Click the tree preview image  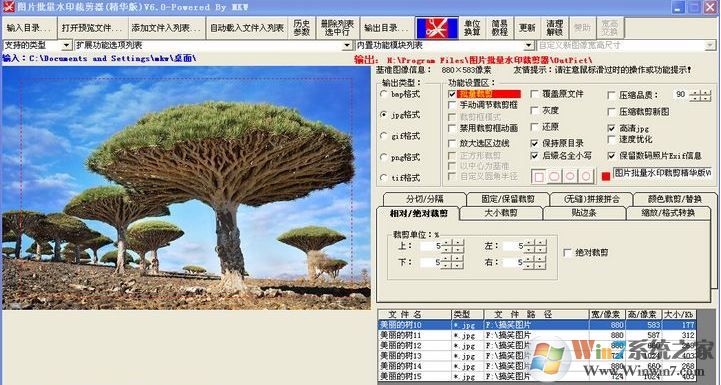point(186,188)
